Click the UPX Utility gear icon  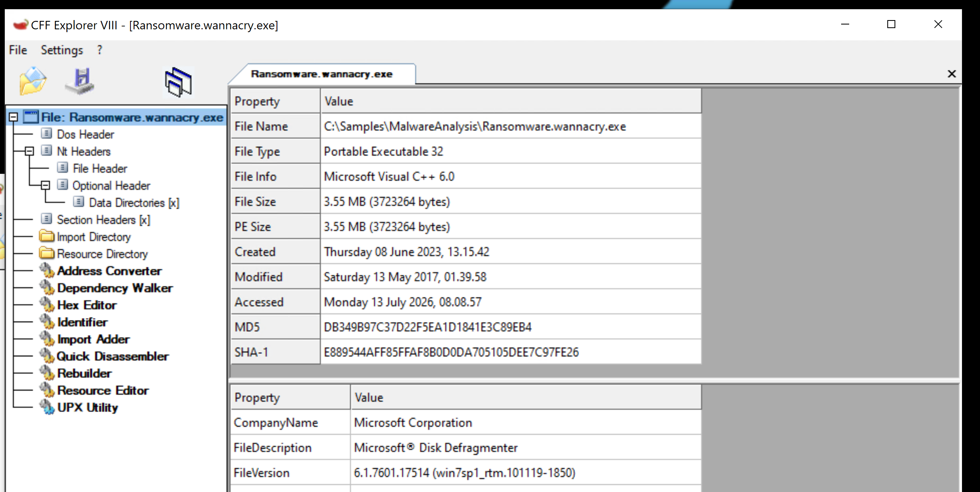47,407
